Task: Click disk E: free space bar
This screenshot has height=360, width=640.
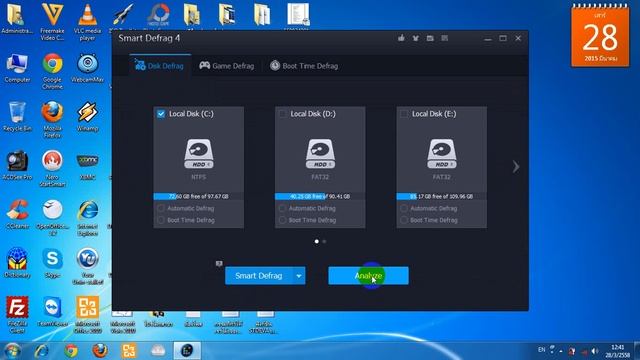Action: tap(442, 196)
